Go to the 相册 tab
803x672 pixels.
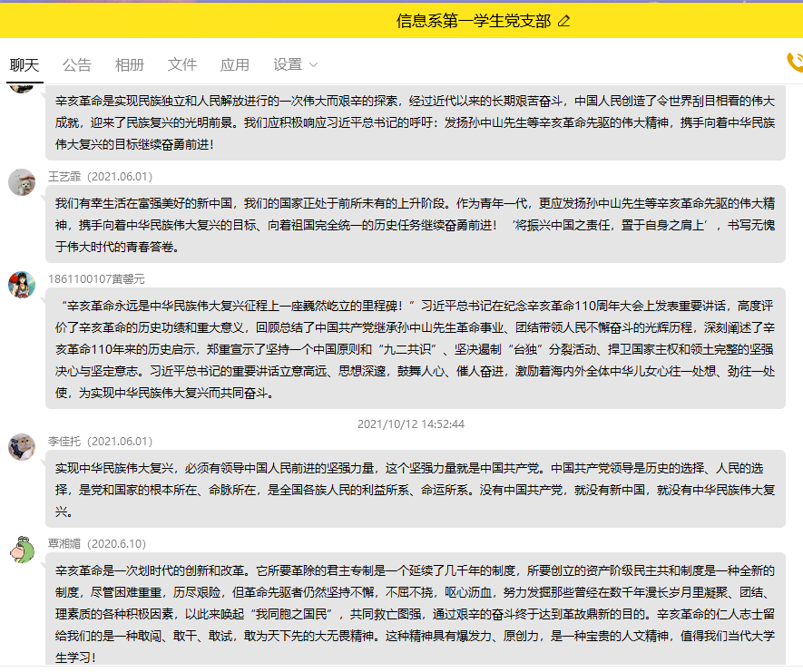[130, 65]
